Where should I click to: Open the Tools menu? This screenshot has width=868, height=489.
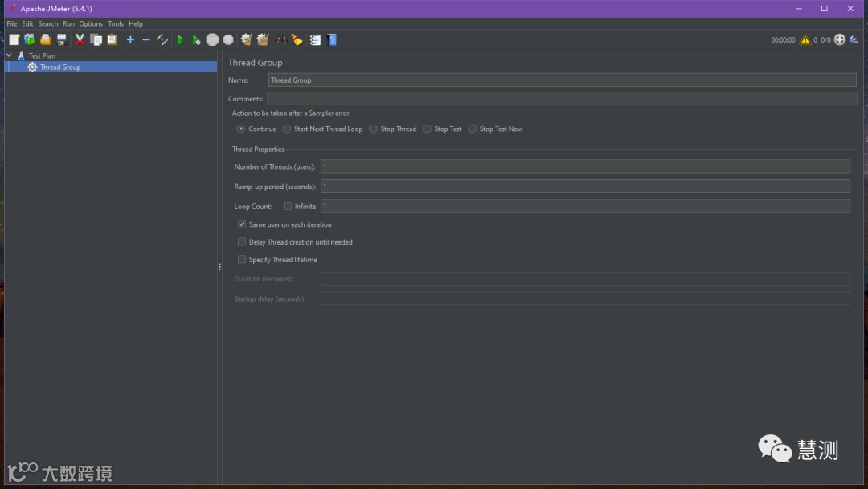(116, 24)
